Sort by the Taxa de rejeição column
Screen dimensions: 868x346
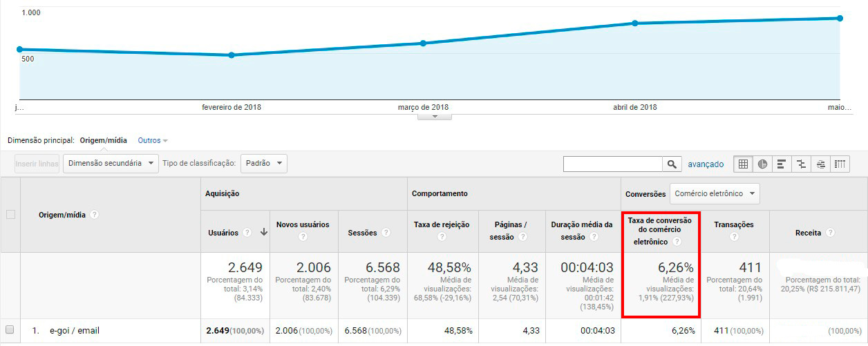pos(441,224)
